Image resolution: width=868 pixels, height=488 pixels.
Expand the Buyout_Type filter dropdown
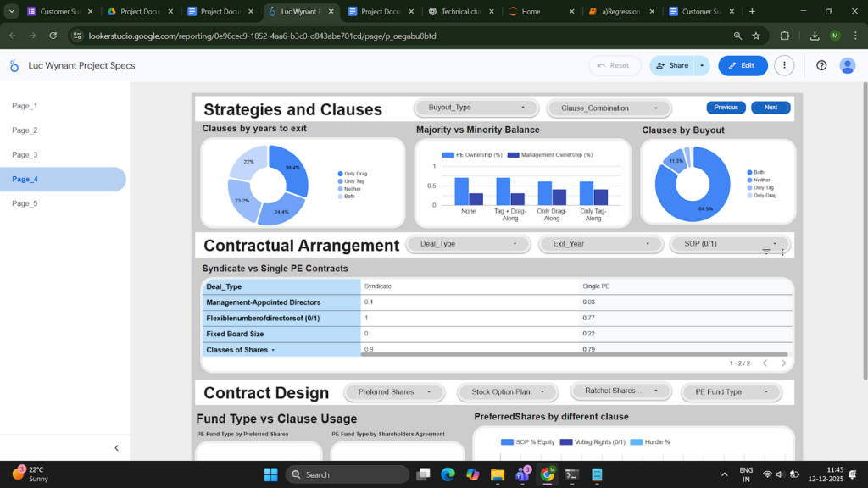[x=476, y=108]
